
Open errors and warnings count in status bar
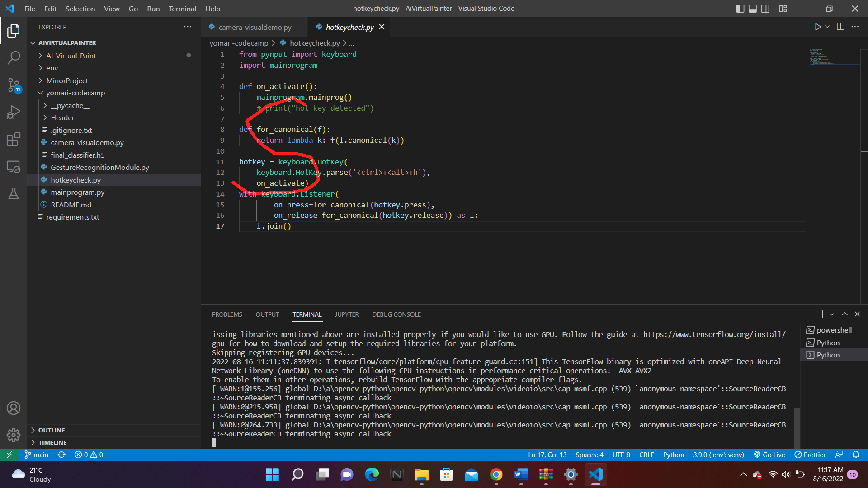click(89, 455)
